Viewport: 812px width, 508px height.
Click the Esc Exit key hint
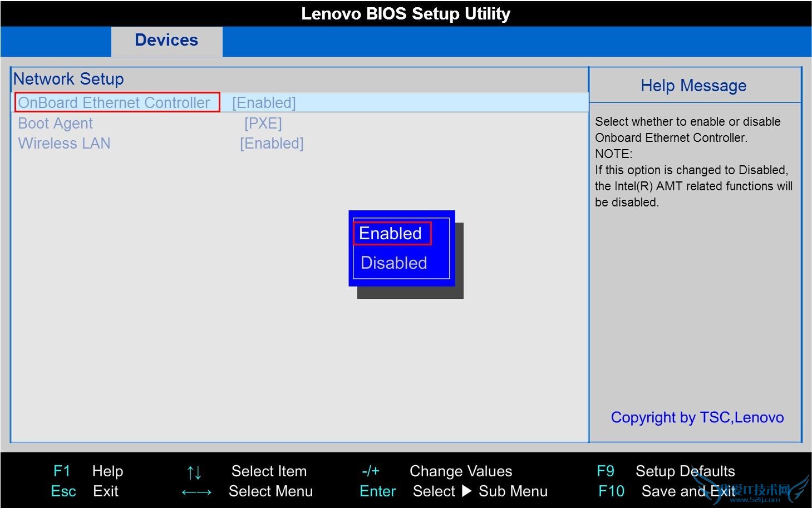(x=85, y=491)
